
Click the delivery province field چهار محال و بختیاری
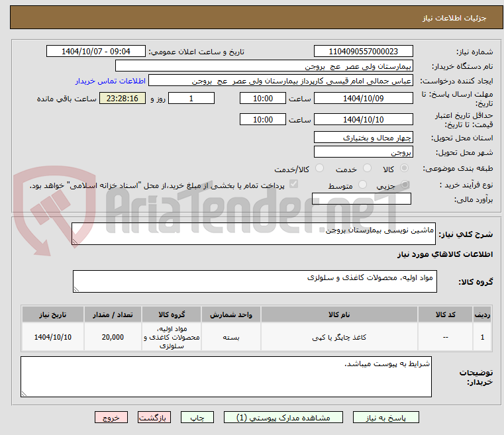363,137
